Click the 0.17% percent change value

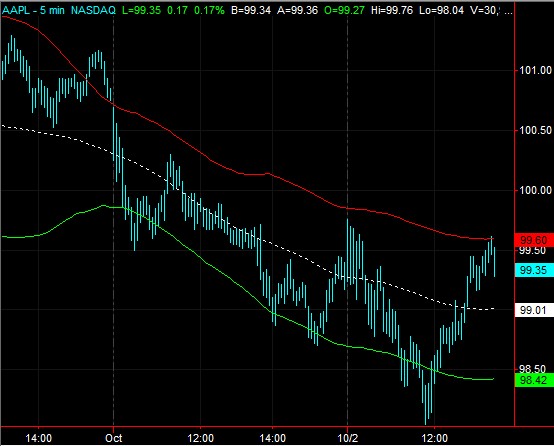pyautogui.click(x=209, y=10)
